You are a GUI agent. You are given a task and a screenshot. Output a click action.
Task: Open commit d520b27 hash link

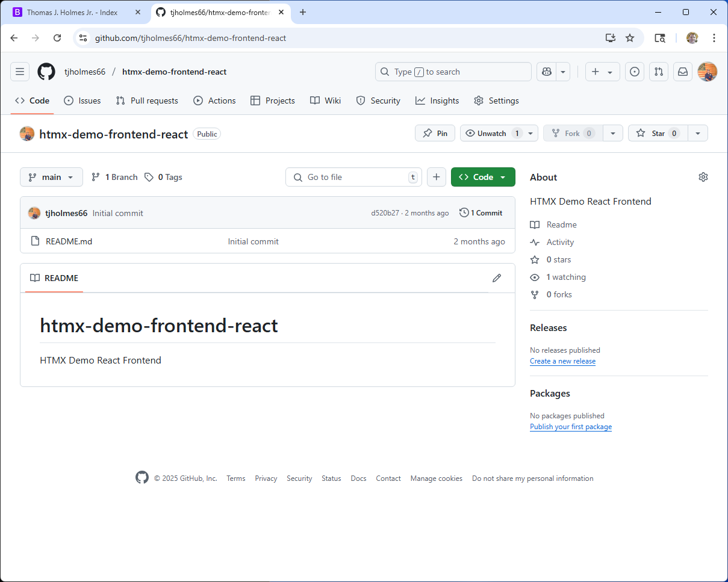[x=385, y=213]
